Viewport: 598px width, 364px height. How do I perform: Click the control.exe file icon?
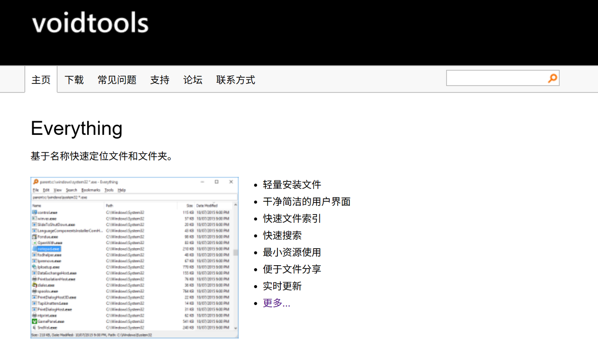pos(34,212)
